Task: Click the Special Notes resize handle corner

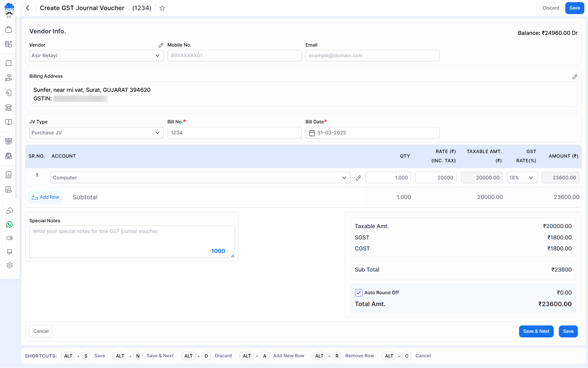Action: [233, 256]
